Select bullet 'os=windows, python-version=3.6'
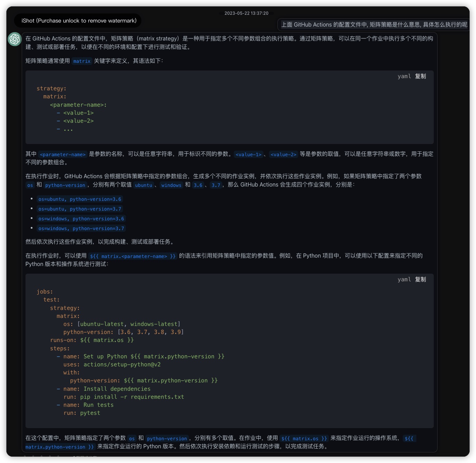This screenshot has height=463, width=476. coord(81,219)
